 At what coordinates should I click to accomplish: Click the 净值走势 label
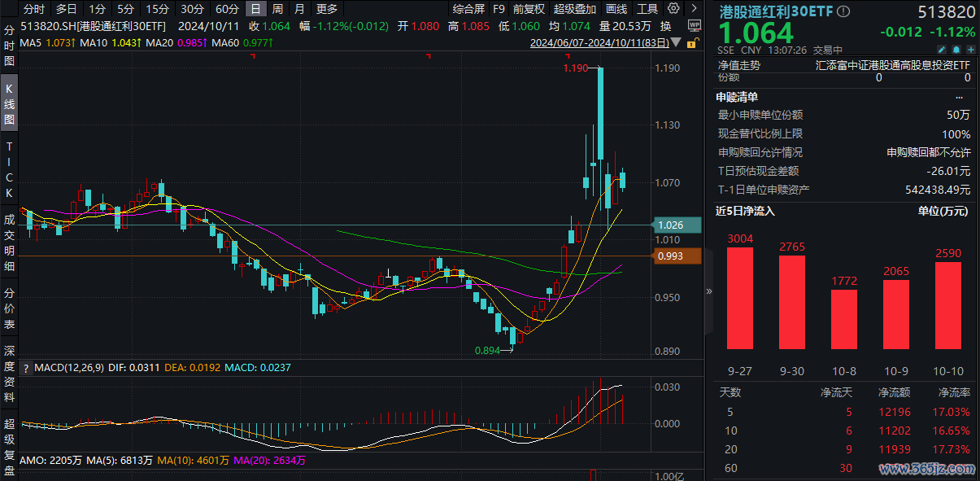(x=739, y=65)
